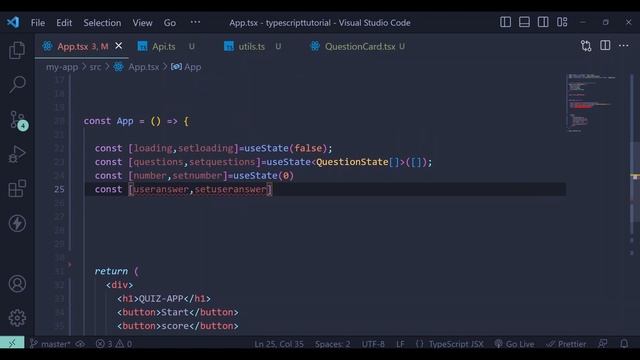Open the Thunder Client lightning icon
The width and height of the screenshot is (640, 360).
[x=17, y=223]
